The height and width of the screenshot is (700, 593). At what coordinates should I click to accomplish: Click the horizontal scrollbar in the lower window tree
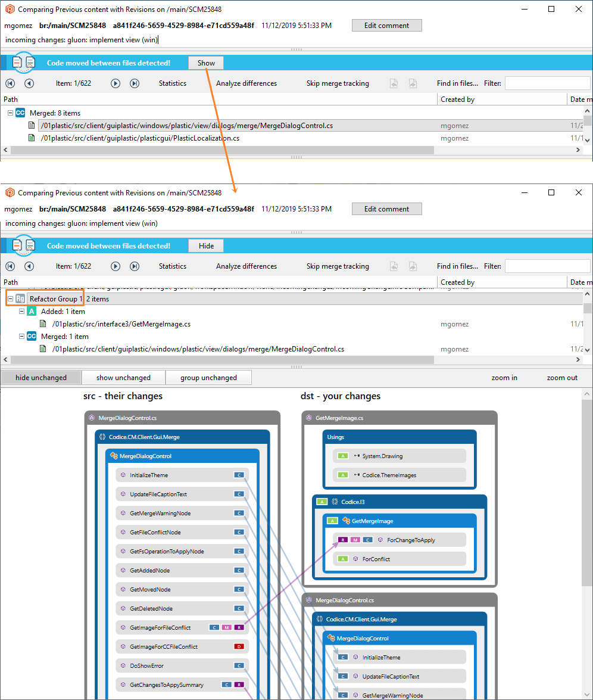pos(222,360)
